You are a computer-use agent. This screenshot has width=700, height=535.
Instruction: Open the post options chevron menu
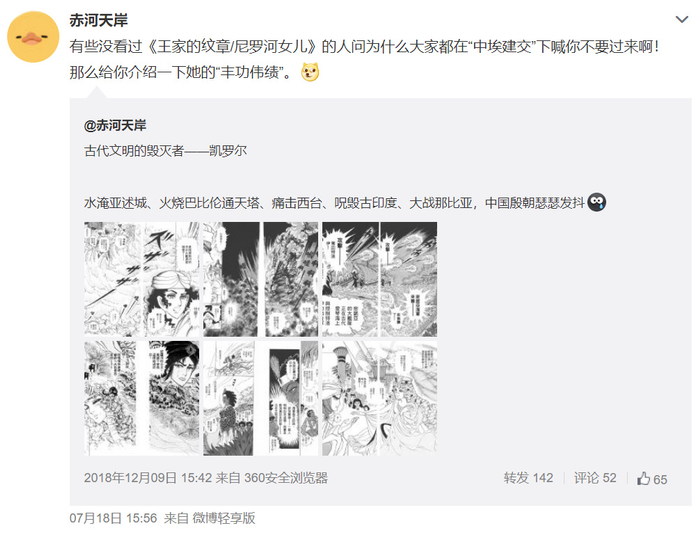click(x=682, y=20)
